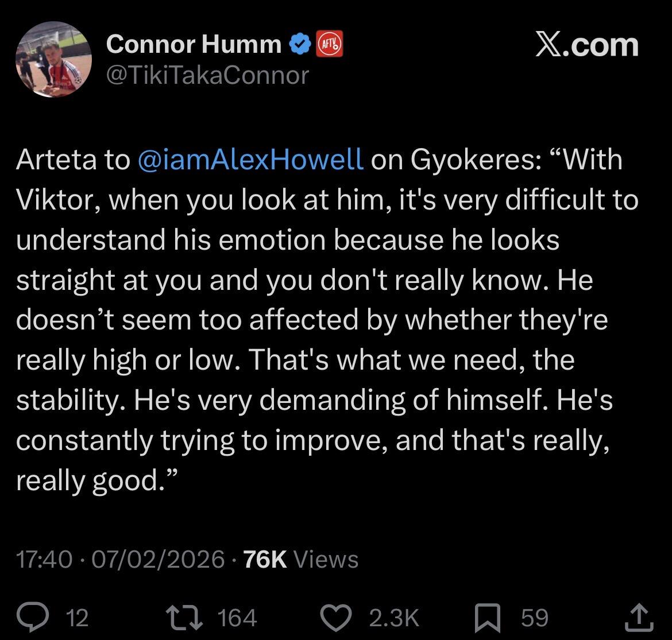Open the 76K Views count
The height and width of the screenshot is (640, 672).
[301, 559]
